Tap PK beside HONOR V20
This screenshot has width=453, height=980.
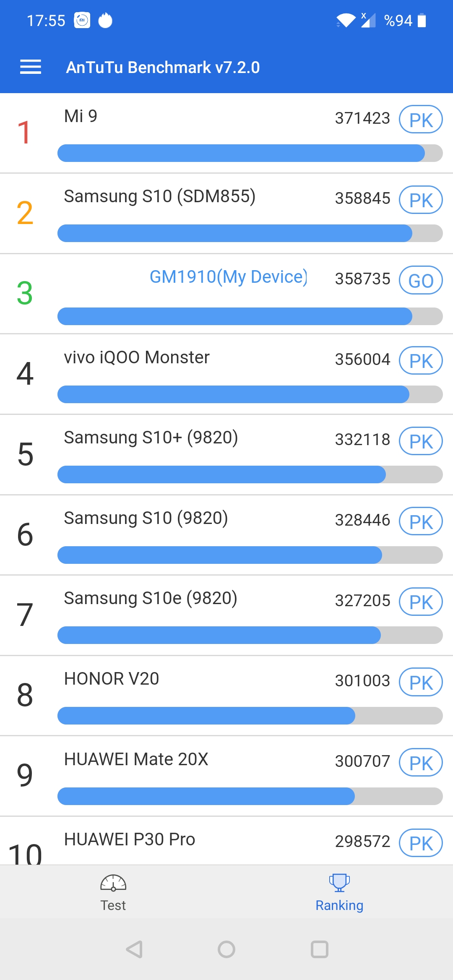coord(421,682)
